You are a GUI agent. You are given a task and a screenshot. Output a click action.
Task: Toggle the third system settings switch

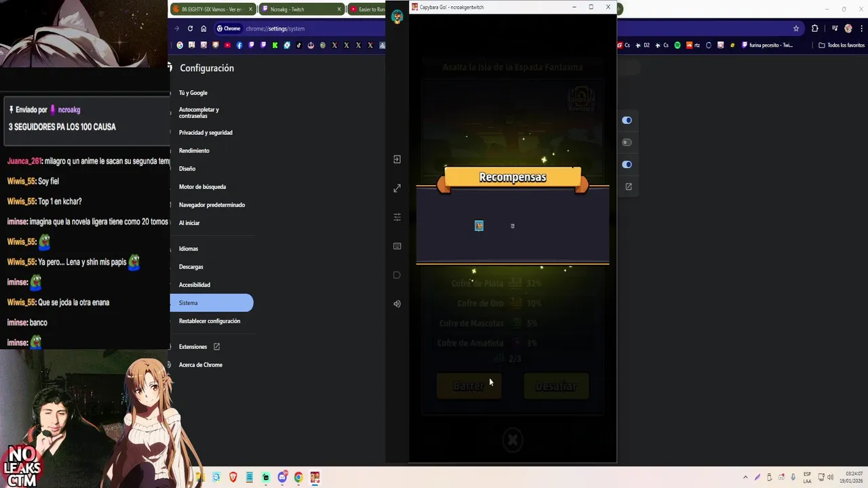pyautogui.click(x=627, y=164)
